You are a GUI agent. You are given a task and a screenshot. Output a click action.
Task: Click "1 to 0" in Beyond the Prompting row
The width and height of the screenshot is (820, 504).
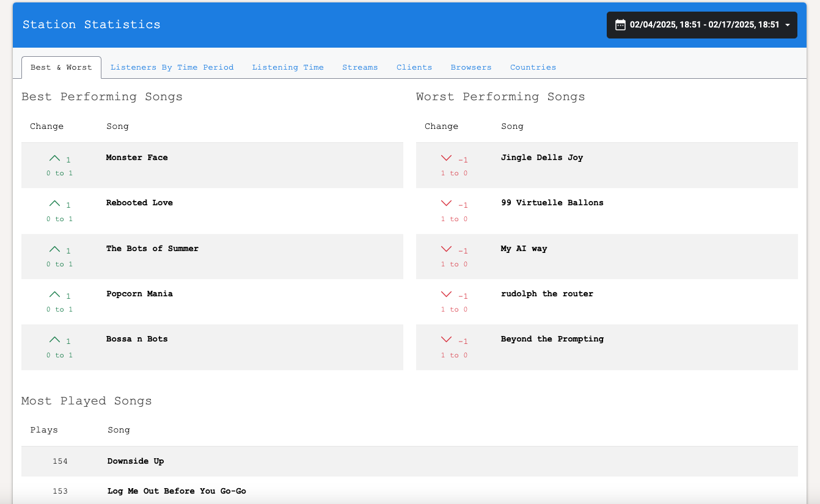[454, 356]
